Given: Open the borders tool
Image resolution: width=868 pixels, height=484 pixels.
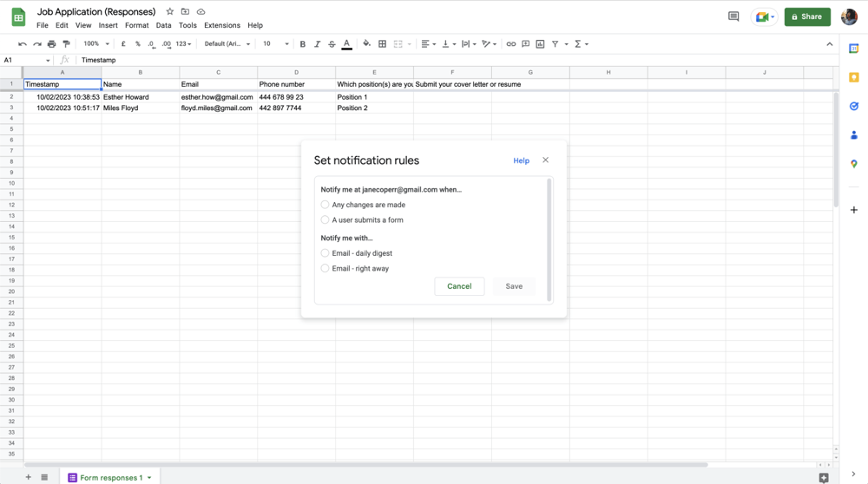Looking at the screenshot, I should pos(382,44).
